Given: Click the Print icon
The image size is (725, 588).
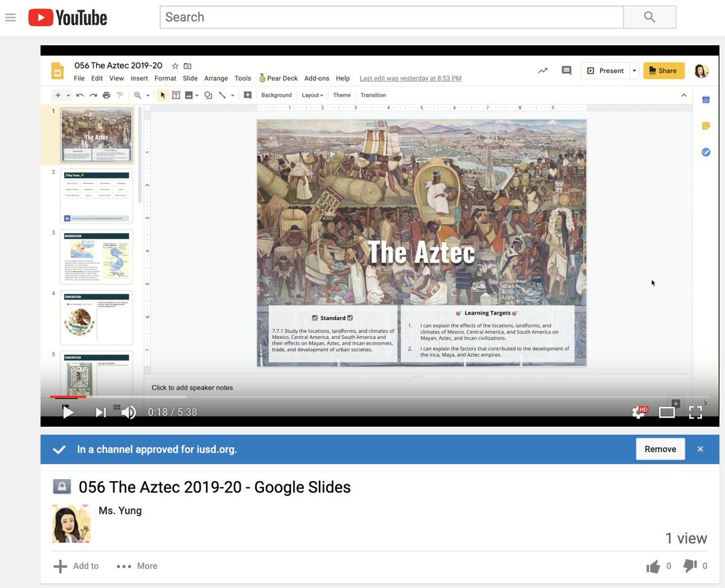Looking at the screenshot, I should [106, 95].
